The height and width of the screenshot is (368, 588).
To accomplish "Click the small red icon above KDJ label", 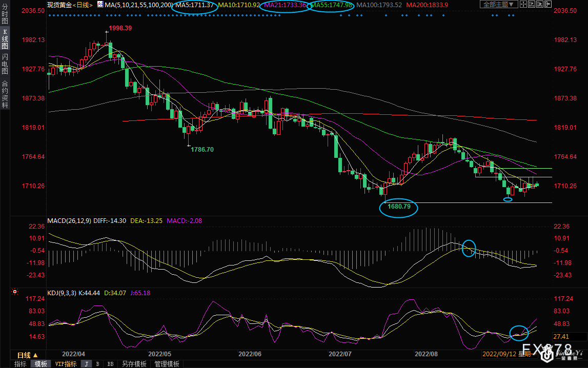I will pos(14,292).
